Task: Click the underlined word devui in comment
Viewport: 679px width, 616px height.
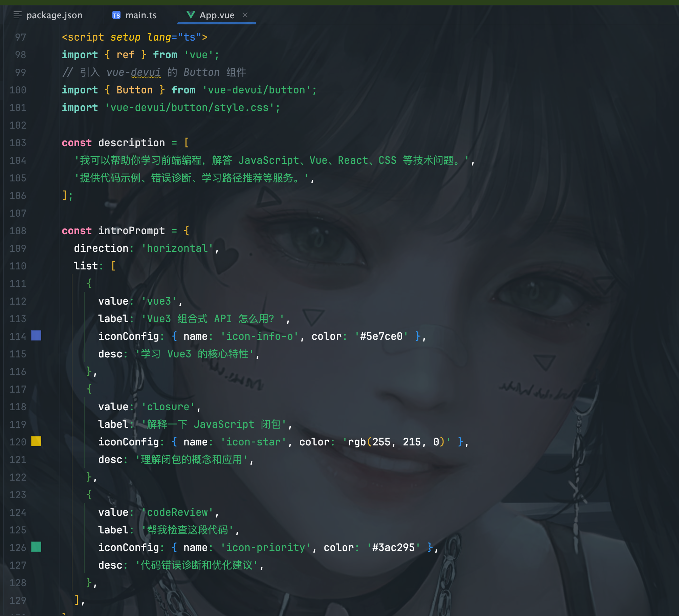Action: pyautogui.click(x=146, y=72)
